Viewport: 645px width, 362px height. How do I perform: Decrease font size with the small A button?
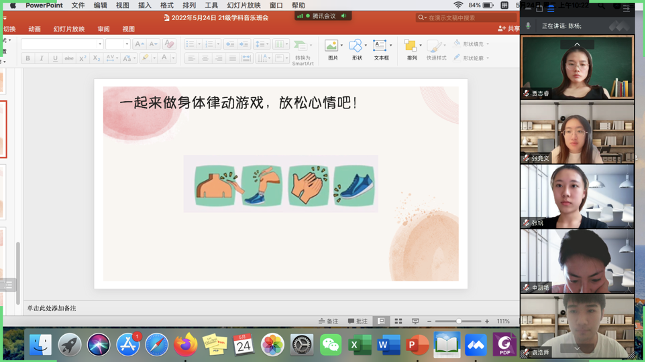153,44
